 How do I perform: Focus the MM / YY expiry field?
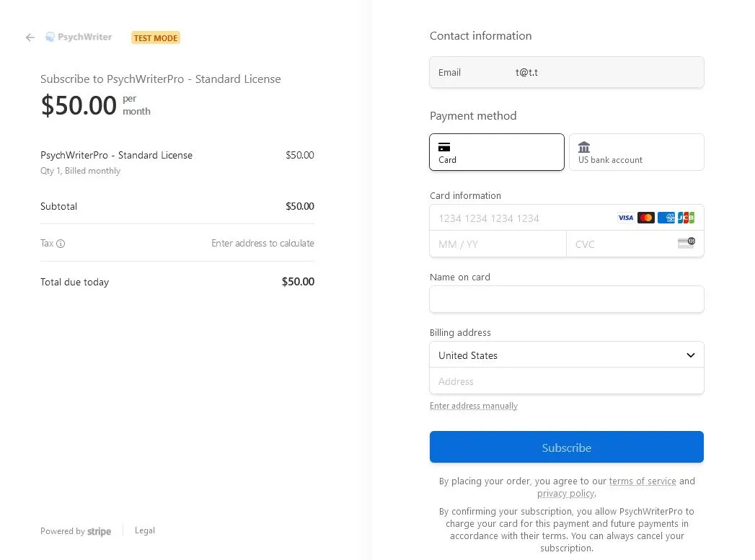click(498, 244)
